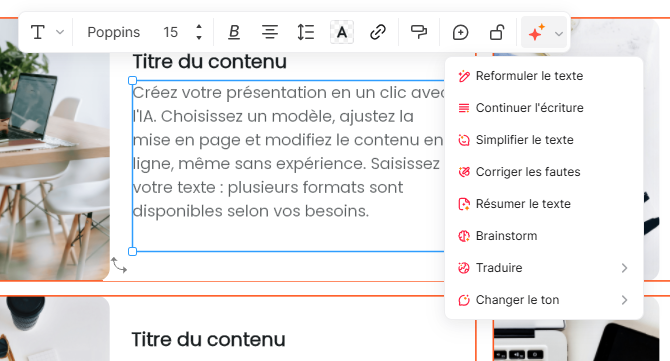The height and width of the screenshot is (361, 670).
Task: Click the top-left text box resize handle
Action: pos(132,81)
